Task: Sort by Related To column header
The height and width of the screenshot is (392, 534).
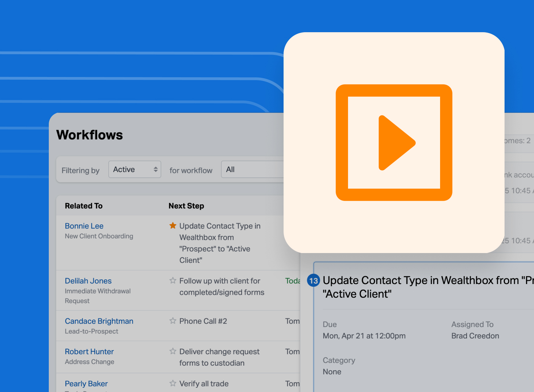Action: coord(83,206)
